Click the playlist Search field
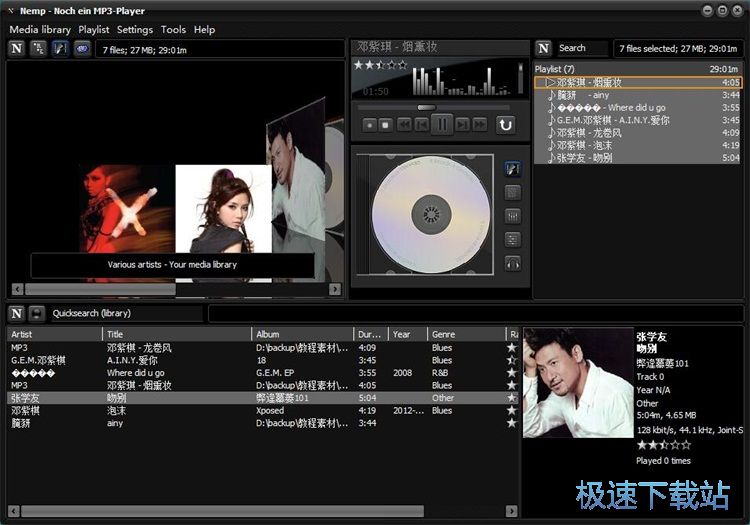The width and height of the screenshot is (750, 525). coord(582,48)
